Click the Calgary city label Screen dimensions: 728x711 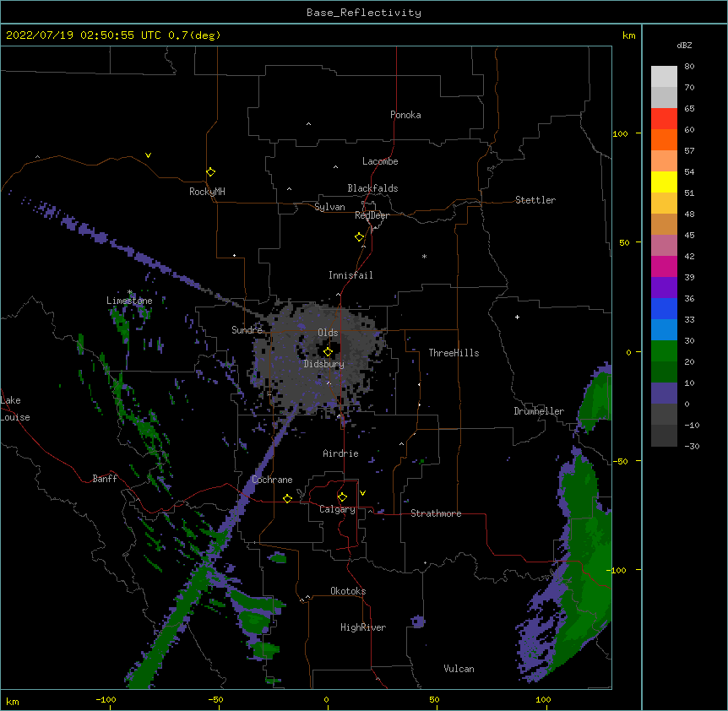click(x=337, y=509)
